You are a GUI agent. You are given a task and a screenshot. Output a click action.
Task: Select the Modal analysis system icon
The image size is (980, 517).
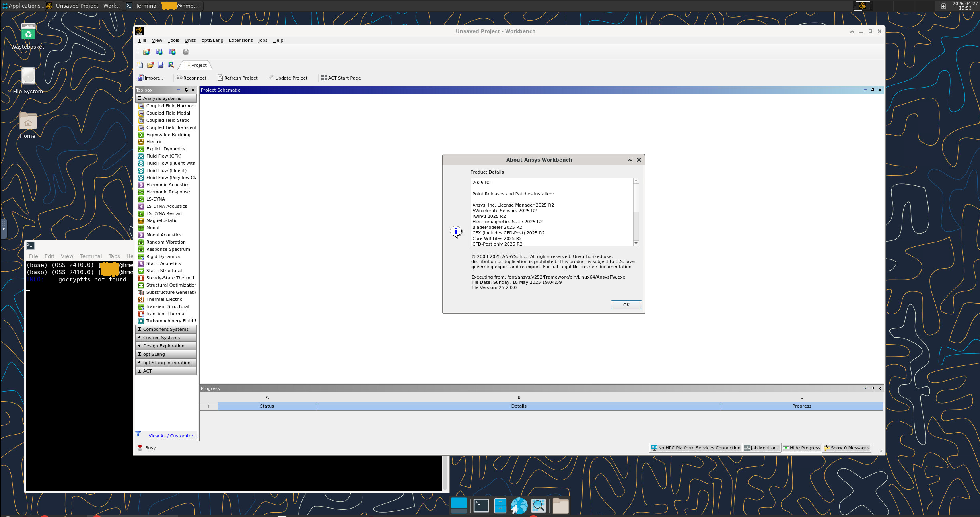(141, 228)
